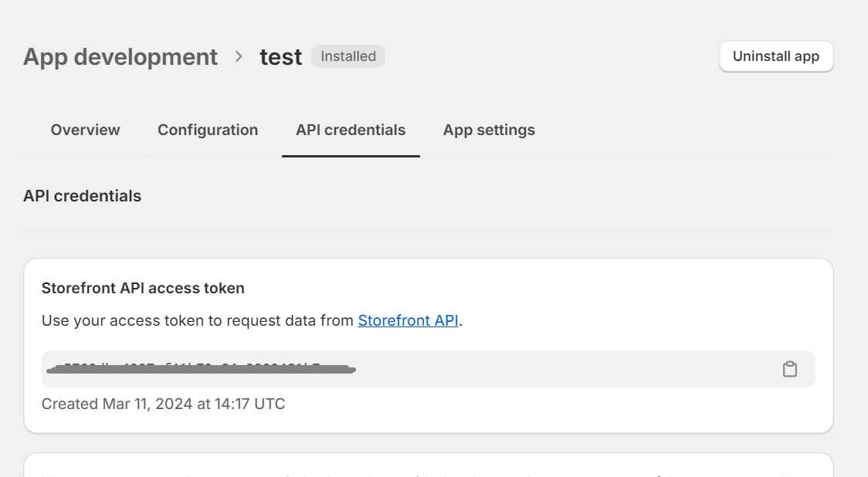The width and height of the screenshot is (868, 477).
Task: Follow the Storefront API link
Action: [x=408, y=320]
